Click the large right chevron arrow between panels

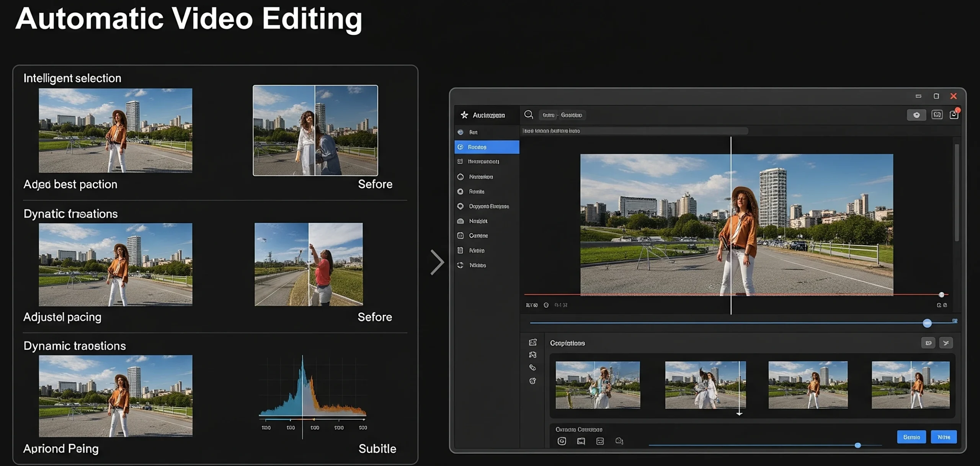[437, 262]
